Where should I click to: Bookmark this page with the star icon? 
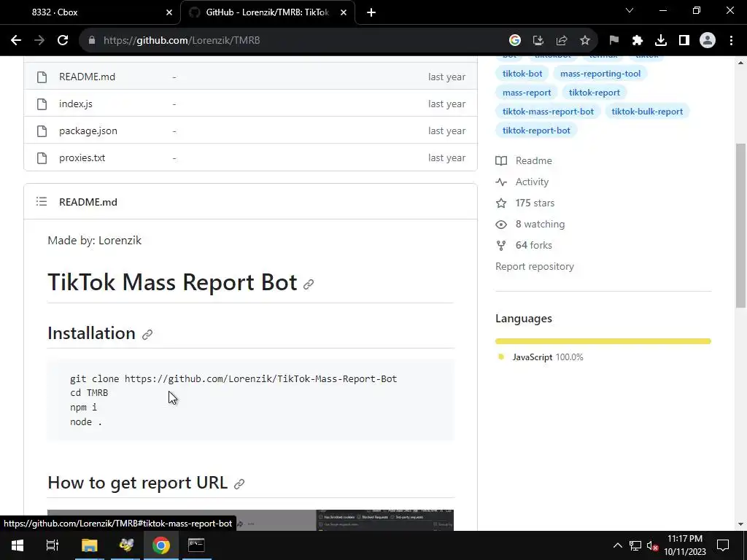pyautogui.click(x=585, y=41)
